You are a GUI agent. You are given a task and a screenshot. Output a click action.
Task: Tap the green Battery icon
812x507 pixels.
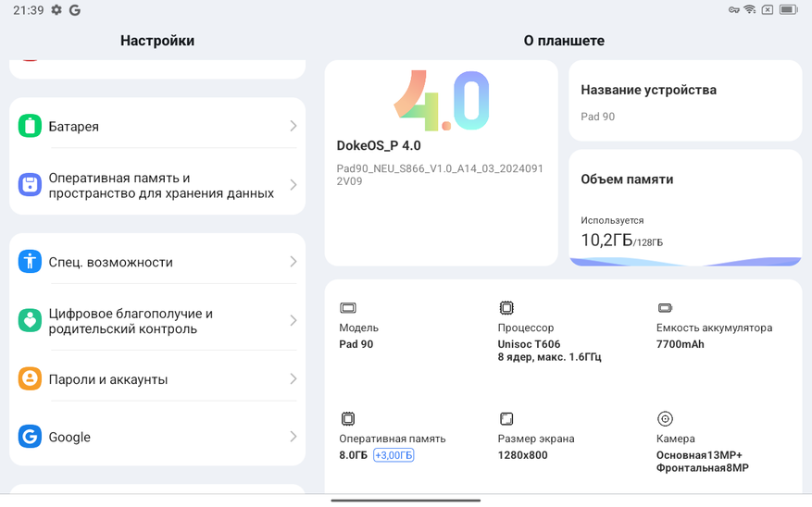[x=30, y=126]
